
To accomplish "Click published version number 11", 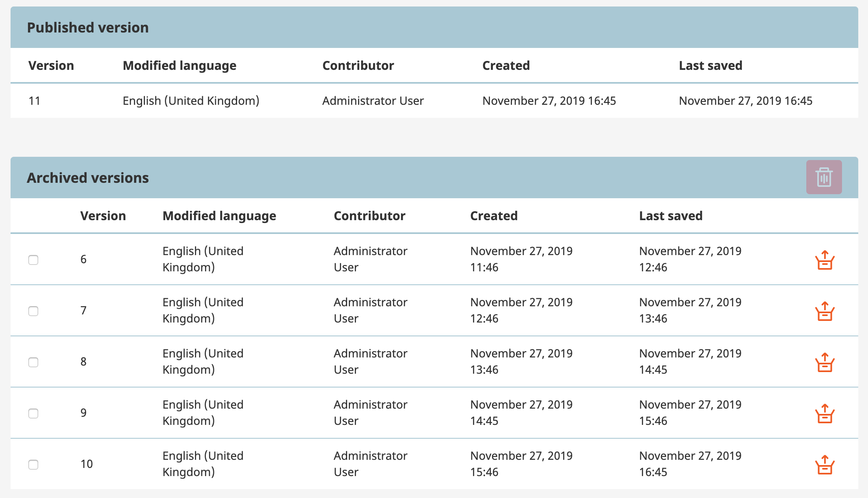I will pos(35,101).
